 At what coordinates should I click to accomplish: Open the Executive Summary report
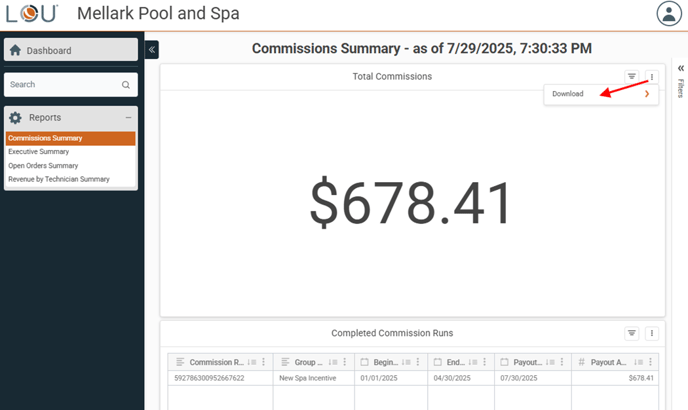(39, 152)
